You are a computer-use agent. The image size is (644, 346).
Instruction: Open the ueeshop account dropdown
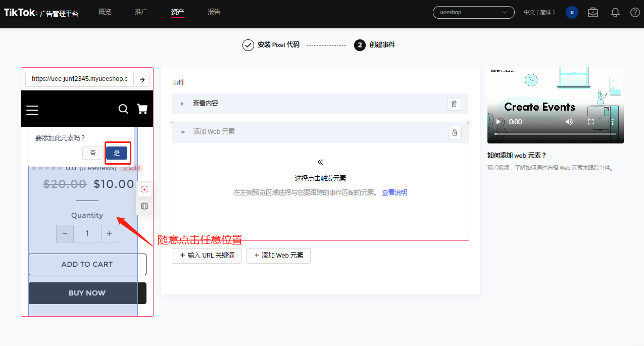[474, 12]
